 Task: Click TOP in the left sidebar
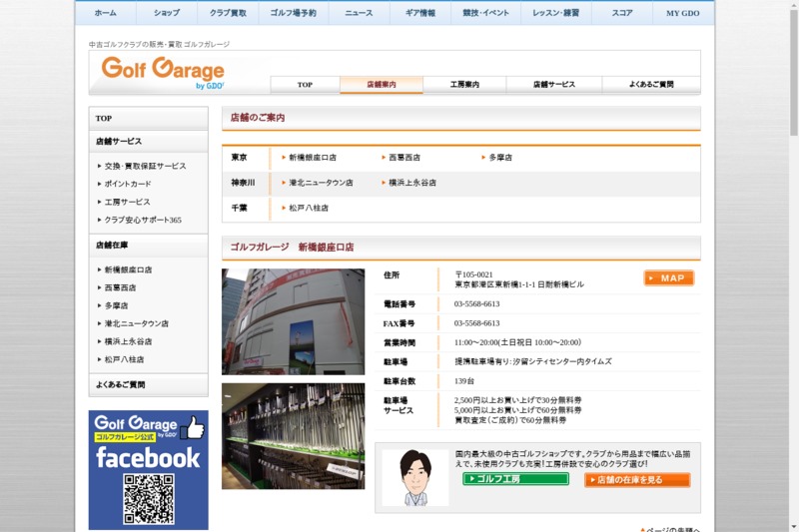point(148,118)
